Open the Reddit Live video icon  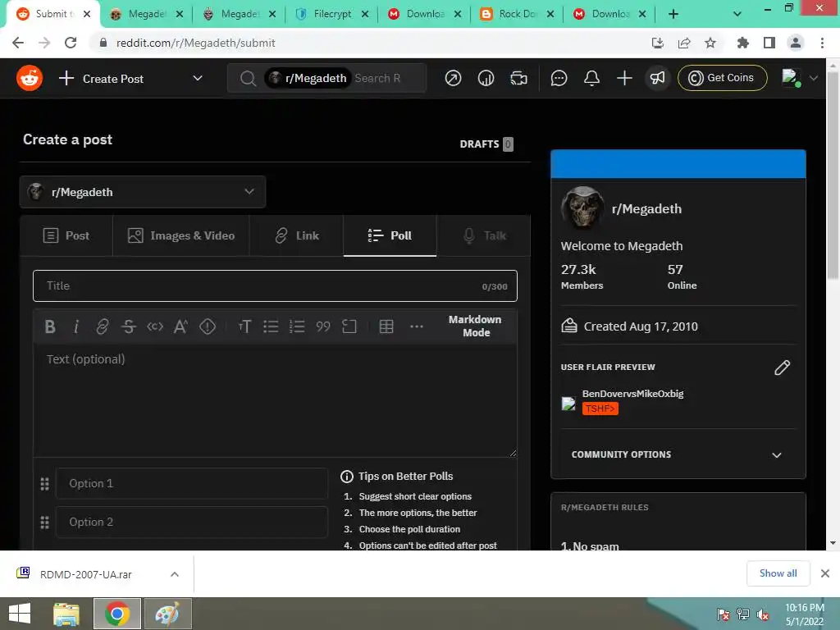pyautogui.click(x=518, y=79)
